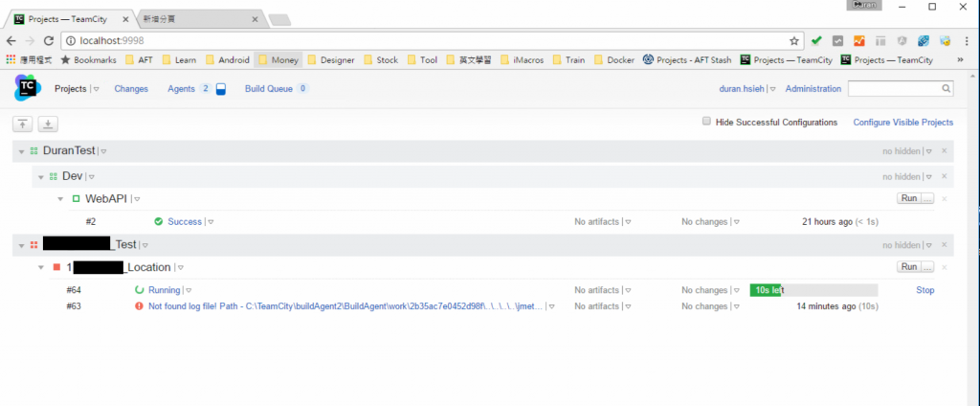Click the green success check icon
The height and width of the screenshot is (406, 980).
(x=158, y=221)
